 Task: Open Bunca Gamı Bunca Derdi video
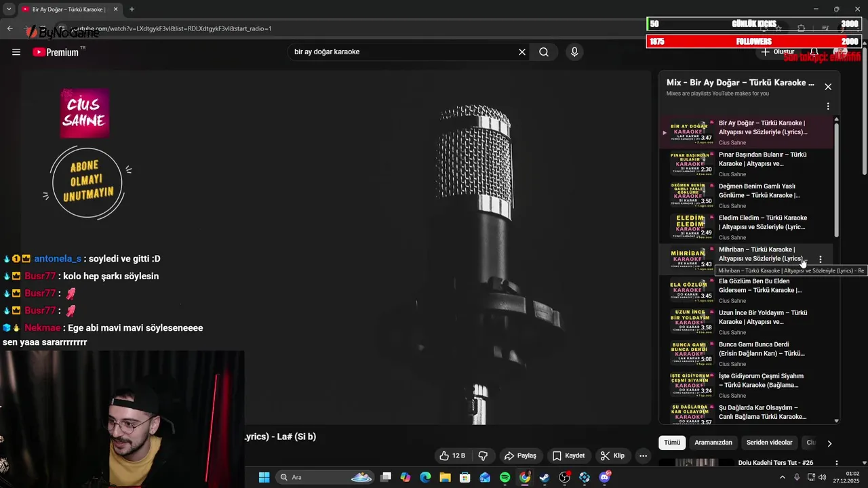746,354
